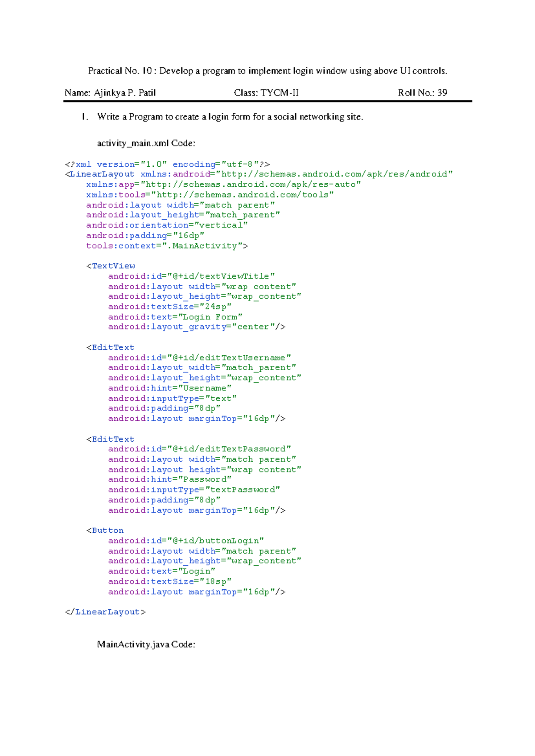Click the <TextView tag
Viewport: 535px width, 756px height.
point(111,266)
